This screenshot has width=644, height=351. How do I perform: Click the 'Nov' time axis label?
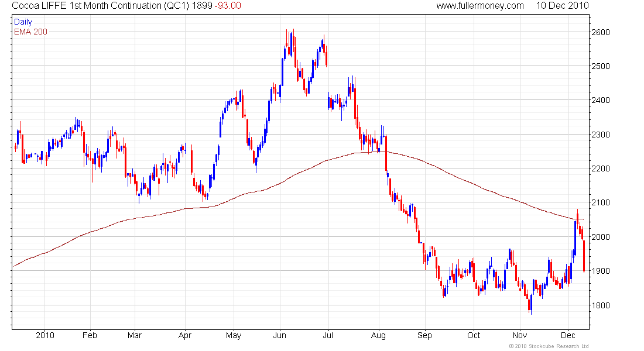point(520,335)
